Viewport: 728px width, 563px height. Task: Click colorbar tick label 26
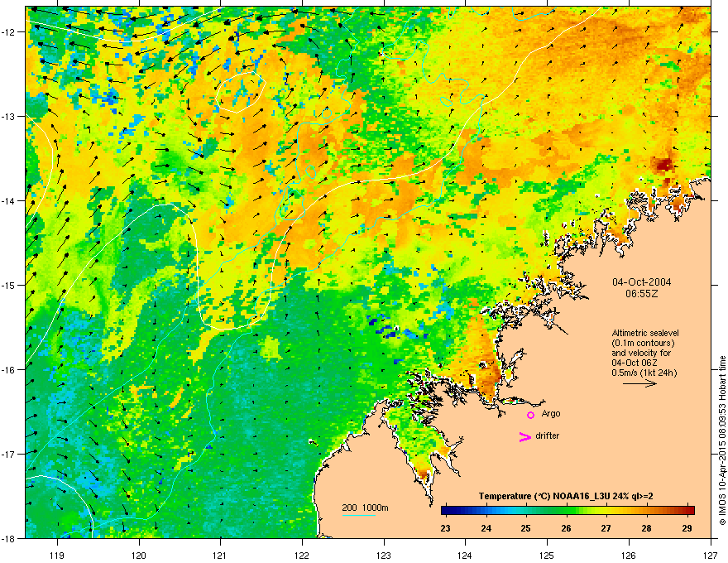tap(566, 528)
